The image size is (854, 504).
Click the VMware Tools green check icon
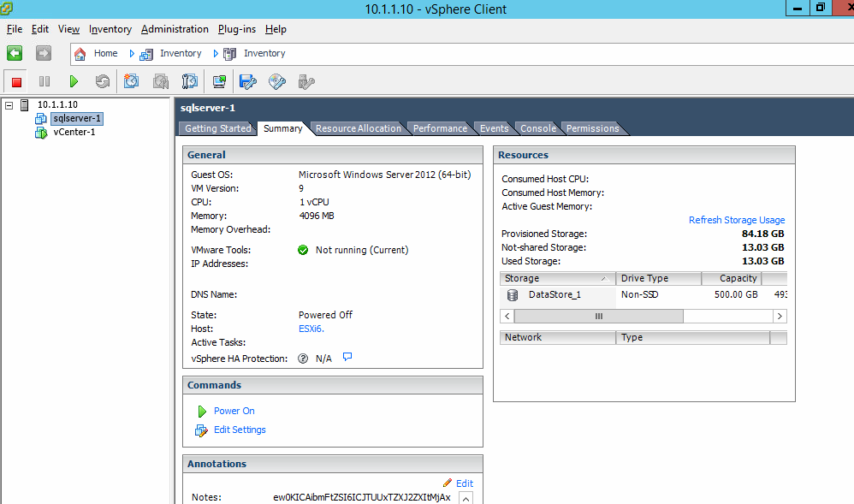pos(303,250)
